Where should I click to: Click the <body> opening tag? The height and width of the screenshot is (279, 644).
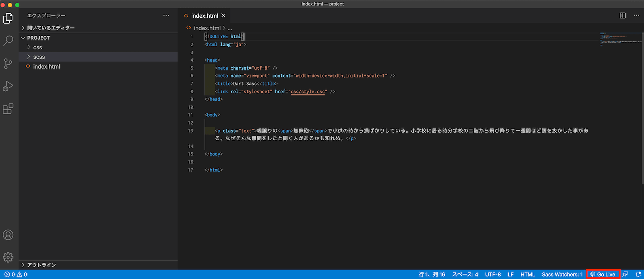pyautogui.click(x=212, y=115)
